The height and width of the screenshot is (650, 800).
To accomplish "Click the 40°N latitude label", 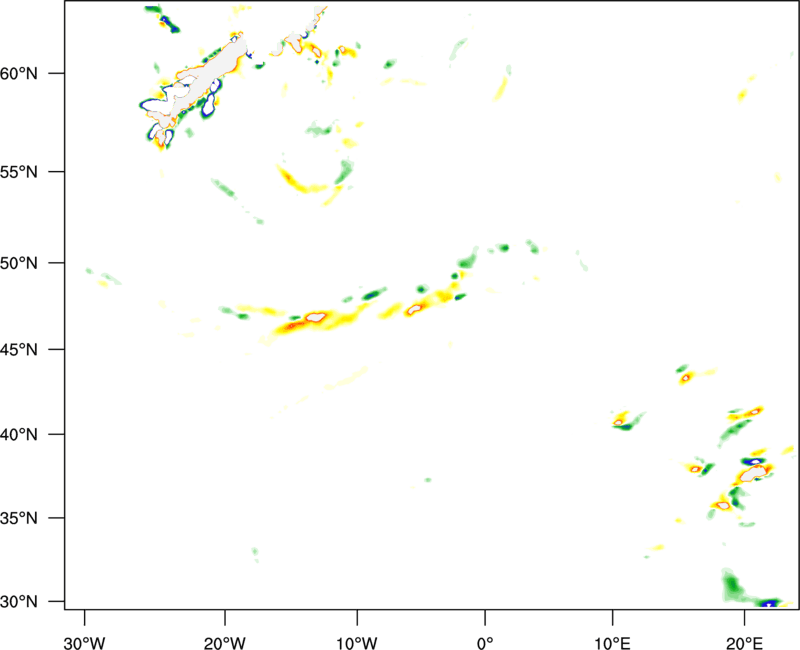I will (19, 435).
